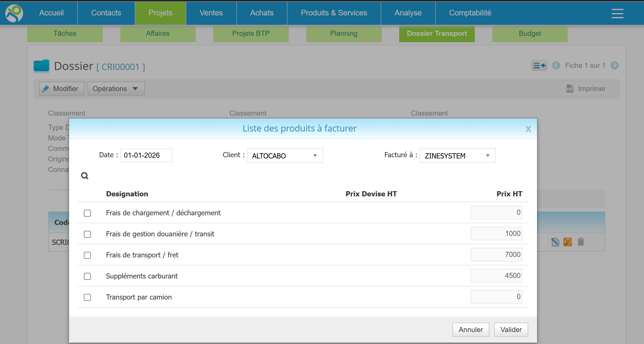Screen dimensions: 644x344
Task: Open the Planning tab
Action: (x=344, y=33)
